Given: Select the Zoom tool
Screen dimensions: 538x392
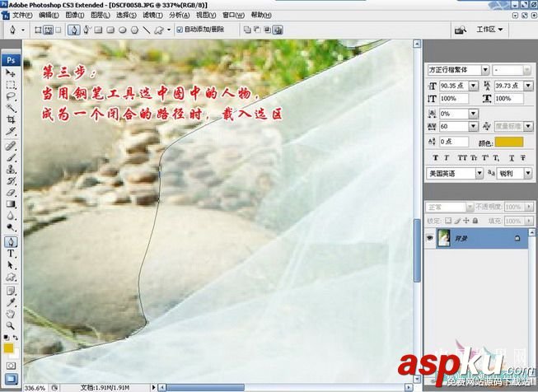Looking at the screenshot, I should (11, 325).
